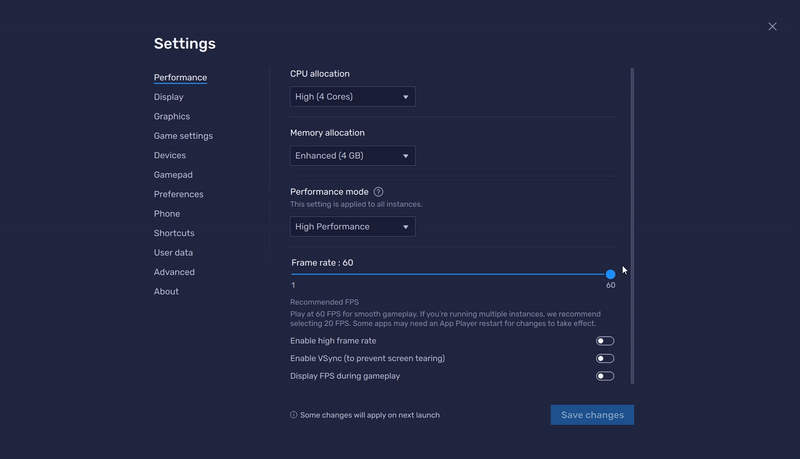
Task: Click the Save changes button
Action: click(x=592, y=415)
